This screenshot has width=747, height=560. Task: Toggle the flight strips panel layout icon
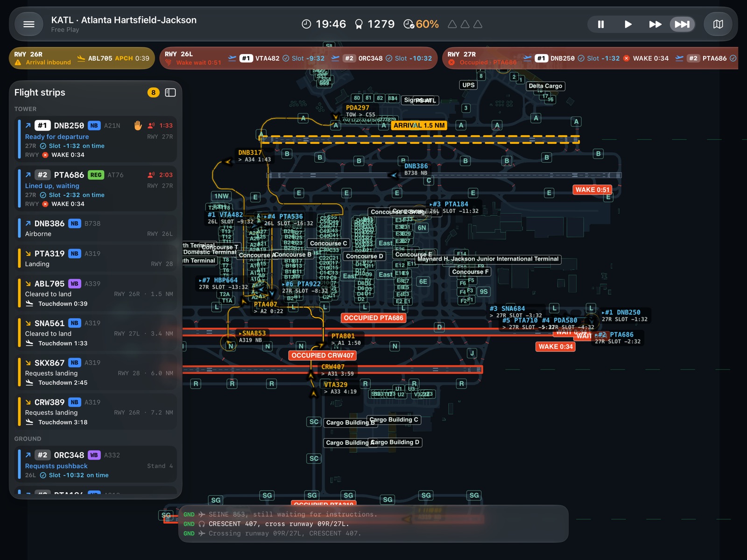pos(170,92)
